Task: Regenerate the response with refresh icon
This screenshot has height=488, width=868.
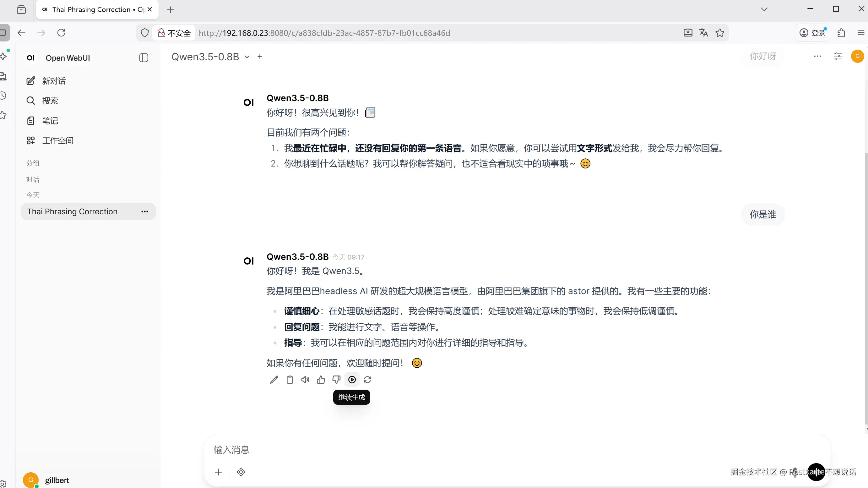Action: [x=367, y=380]
